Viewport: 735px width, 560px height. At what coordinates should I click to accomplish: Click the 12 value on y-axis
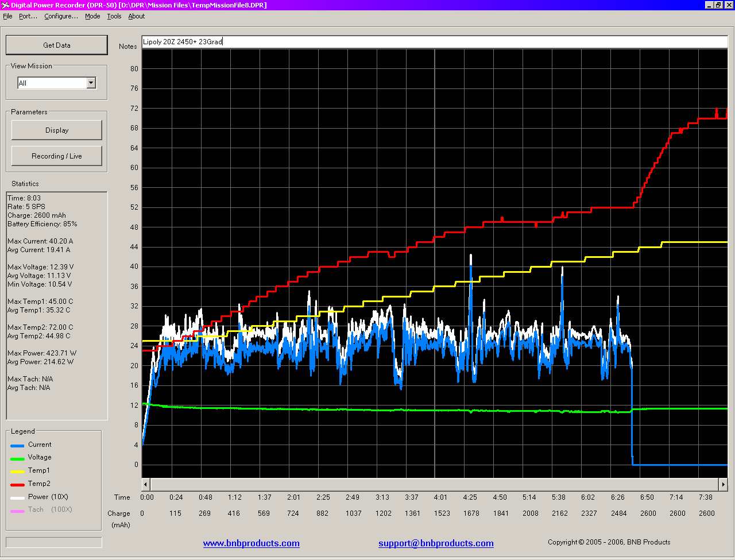(134, 405)
